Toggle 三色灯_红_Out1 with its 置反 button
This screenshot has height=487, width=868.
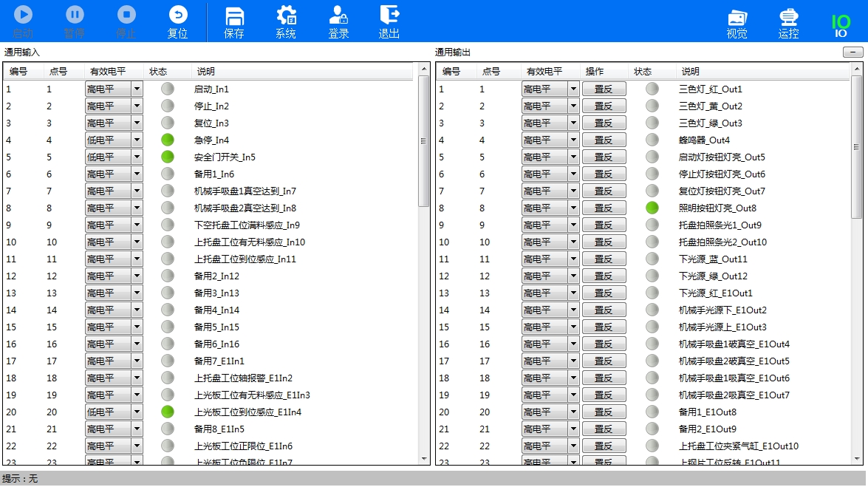604,89
